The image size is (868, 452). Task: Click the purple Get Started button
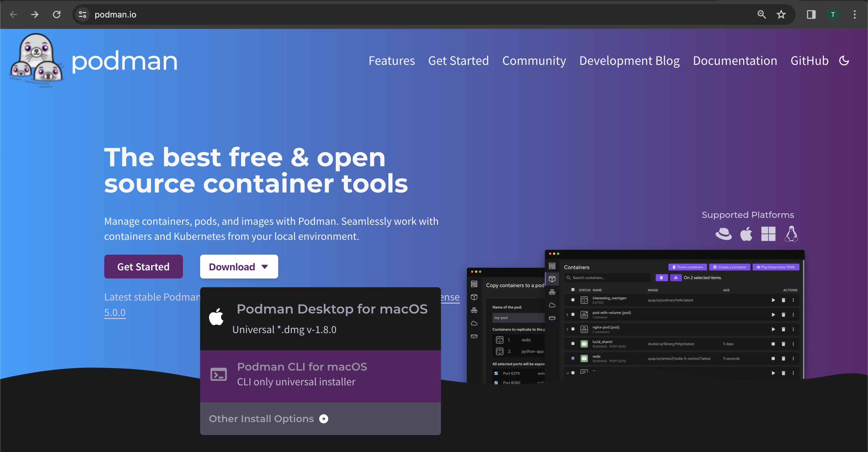tap(143, 266)
